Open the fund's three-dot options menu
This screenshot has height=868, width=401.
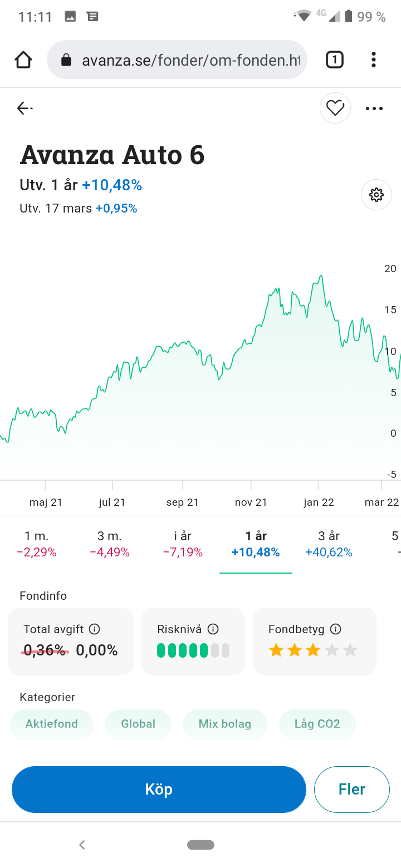click(x=374, y=108)
